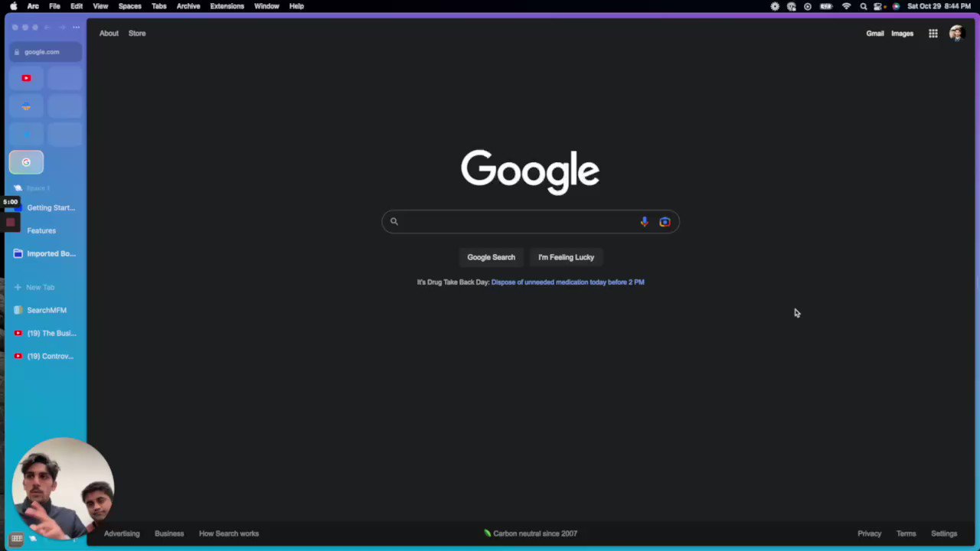Click the red stop recording button
The image size is (980, 551).
10,223
